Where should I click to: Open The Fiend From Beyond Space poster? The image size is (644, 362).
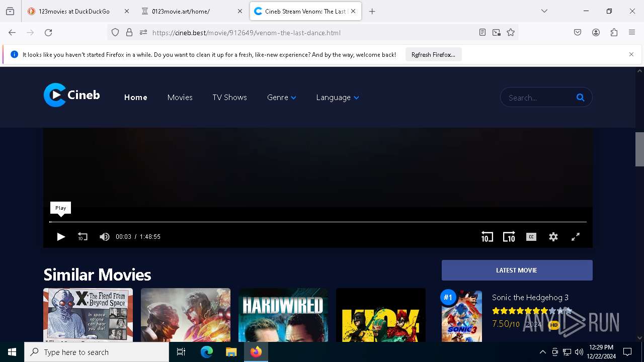(x=88, y=315)
